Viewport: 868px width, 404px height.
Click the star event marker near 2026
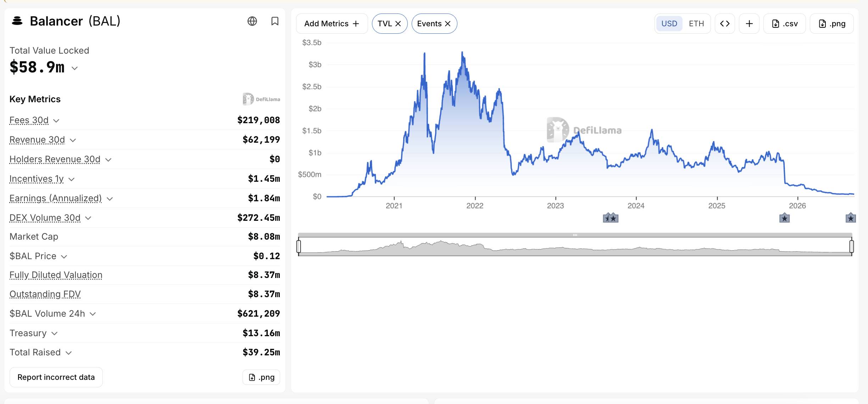point(784,218)
